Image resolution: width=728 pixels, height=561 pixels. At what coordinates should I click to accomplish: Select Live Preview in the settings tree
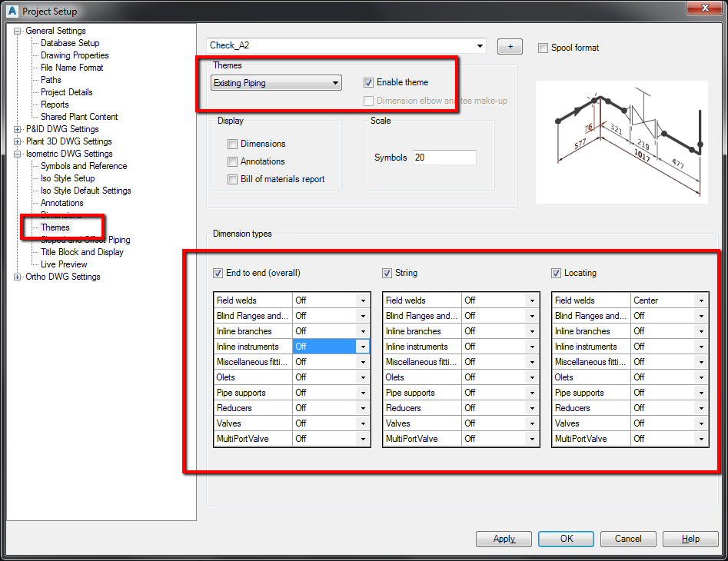tap(65, 264)
